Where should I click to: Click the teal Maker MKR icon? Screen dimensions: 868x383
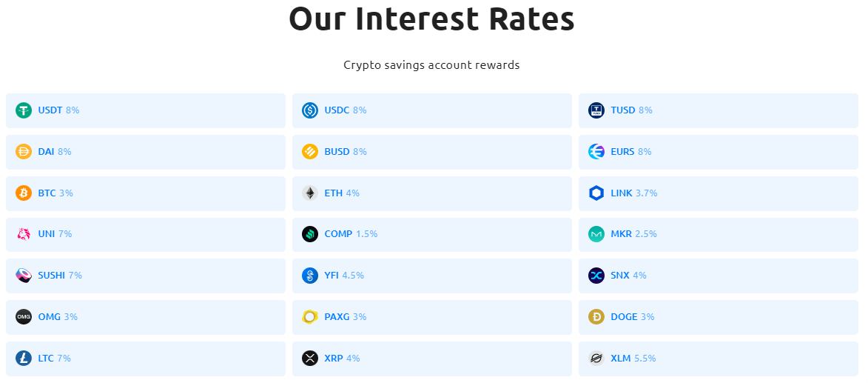pos(596,234)
